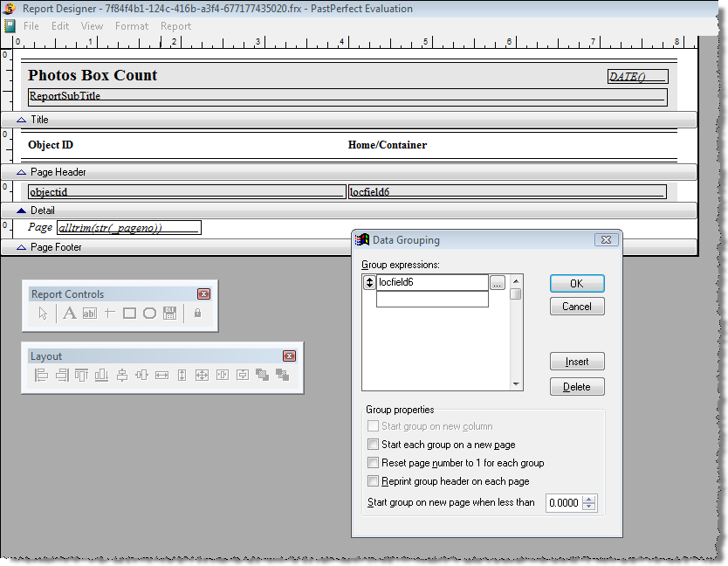This screenshot has height=566, width=728.
Task: Open the Report menu
Action: point(175,25)
